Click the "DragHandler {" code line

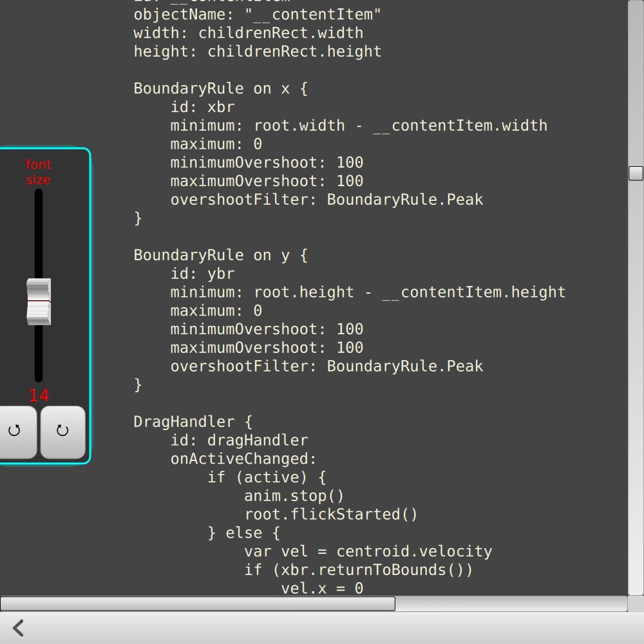point(193,422)
